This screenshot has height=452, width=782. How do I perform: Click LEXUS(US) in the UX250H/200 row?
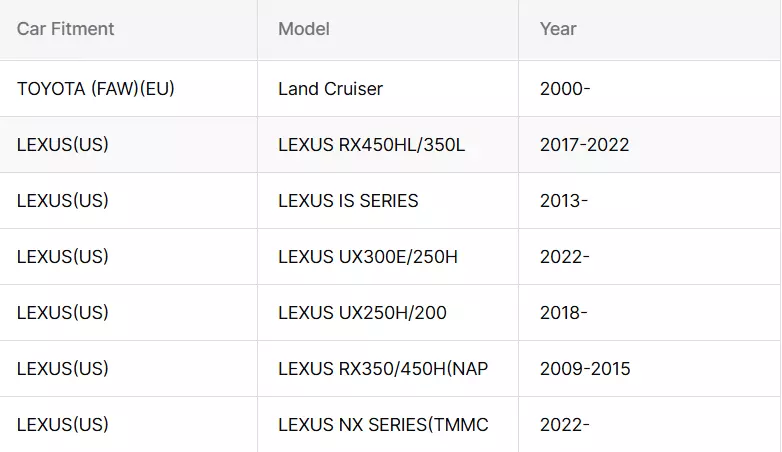[63, 312]
